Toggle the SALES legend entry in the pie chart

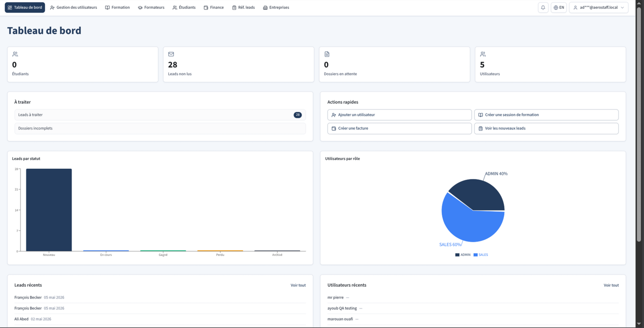tap(481, 255)
